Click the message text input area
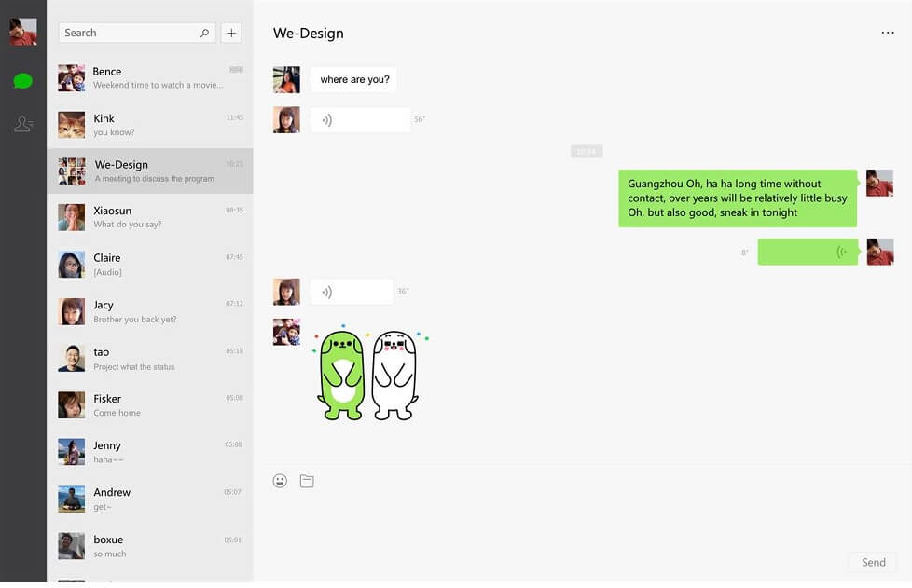Screen dimensions: 912x588 point(582,523)
